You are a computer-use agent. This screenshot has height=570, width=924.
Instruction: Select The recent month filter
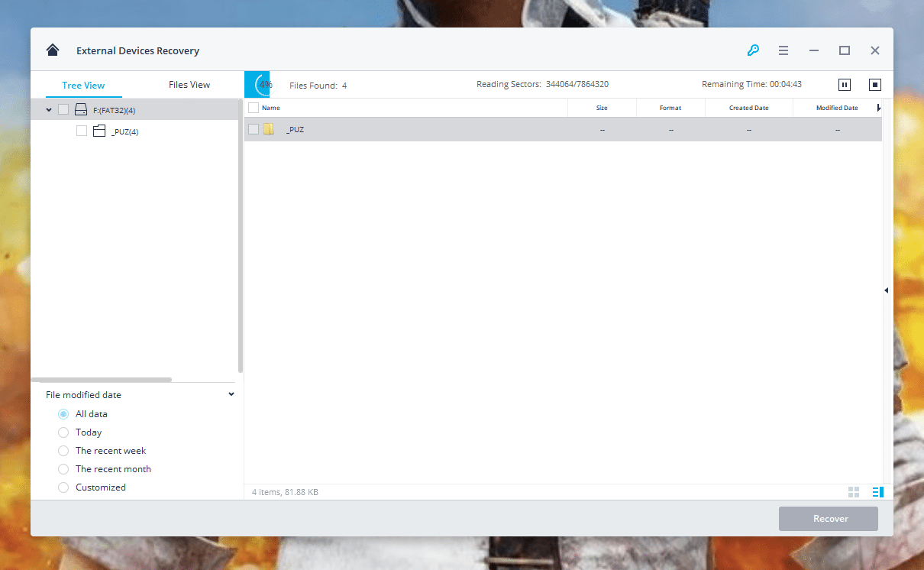pos(63,469)
